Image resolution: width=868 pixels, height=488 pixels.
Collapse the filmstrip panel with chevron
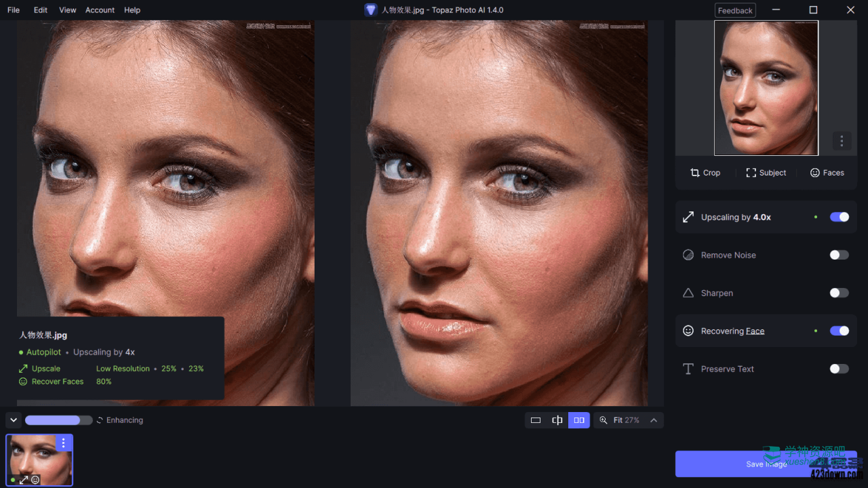point(14,420)
